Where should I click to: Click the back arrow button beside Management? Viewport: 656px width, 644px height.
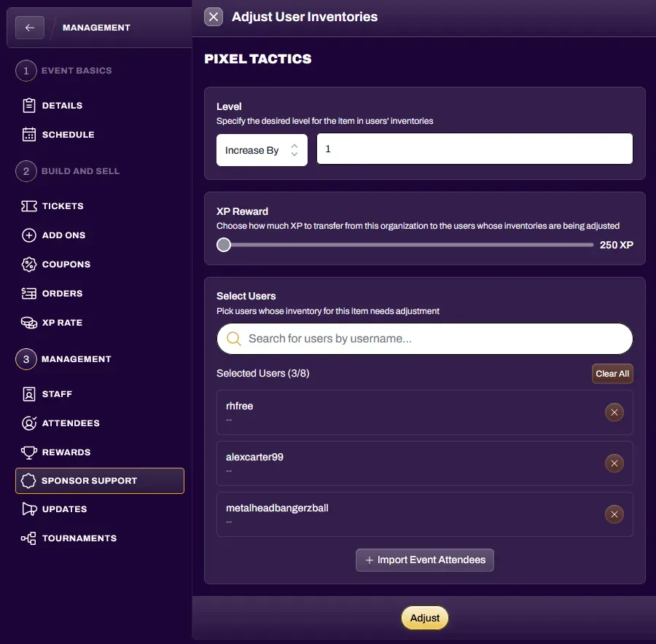click(29, 28)
